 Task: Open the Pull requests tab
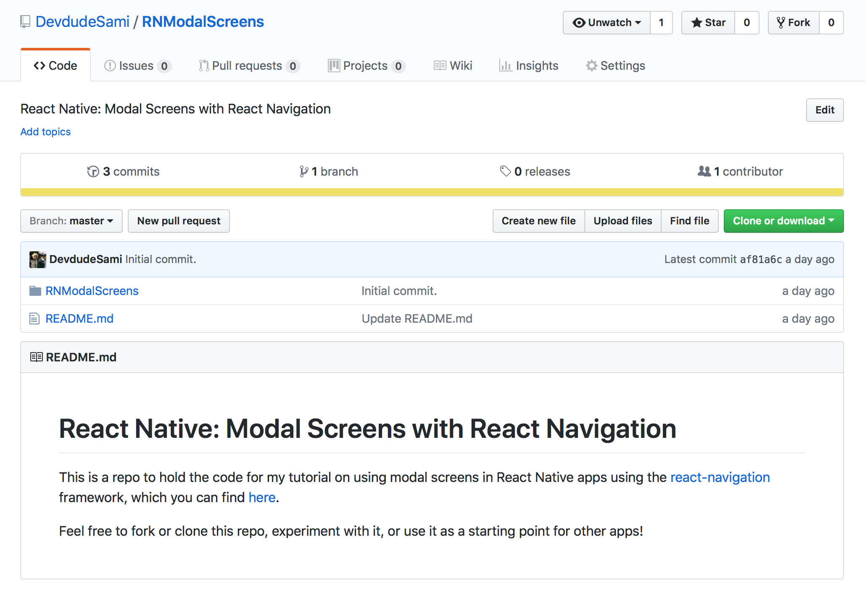pyautogui.click(x=249, y=66)
